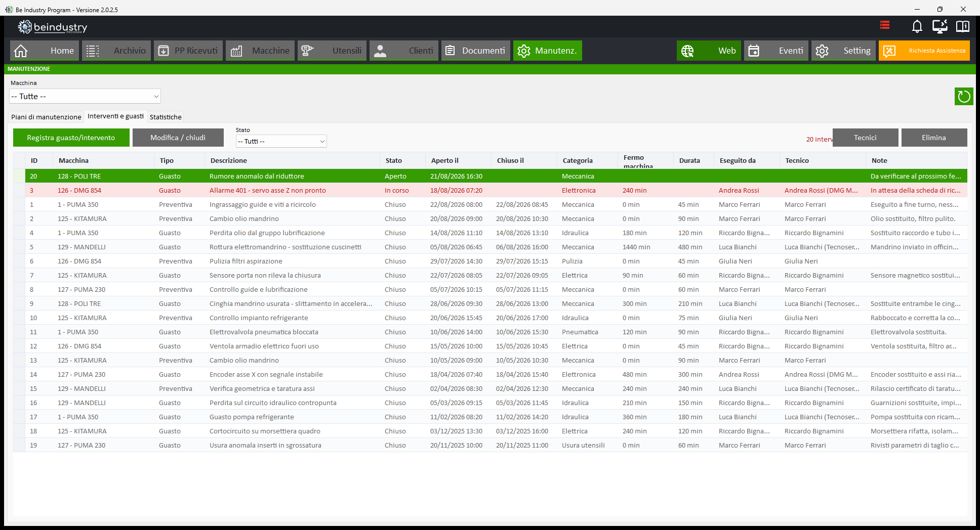Click the Durata column header
This screenshot has height=530, width=980.
pos(693,160)
